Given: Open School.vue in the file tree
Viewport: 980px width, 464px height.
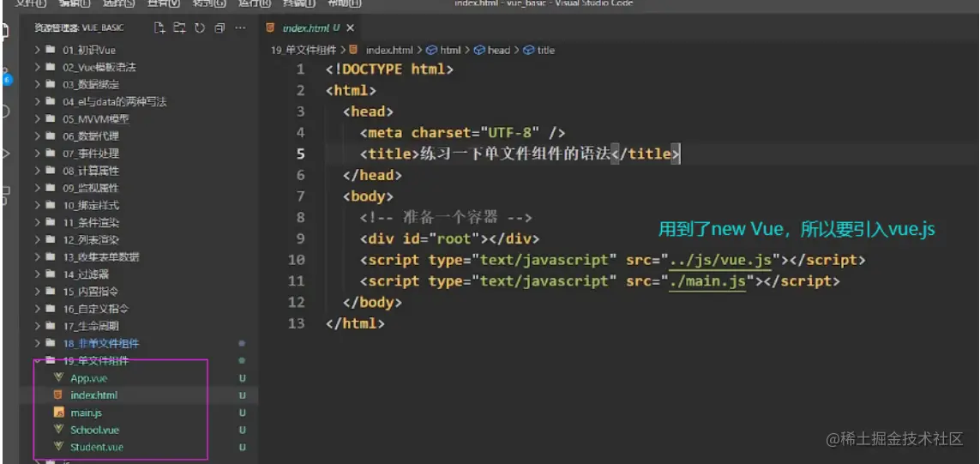Looking at the screenshot, I should coord(94,430).
